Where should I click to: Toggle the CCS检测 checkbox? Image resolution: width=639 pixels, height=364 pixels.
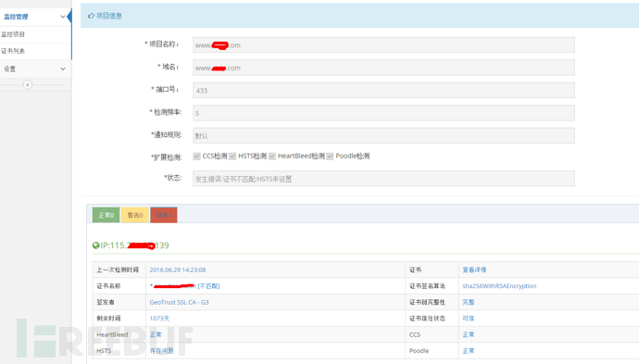(x=197, y=157)
